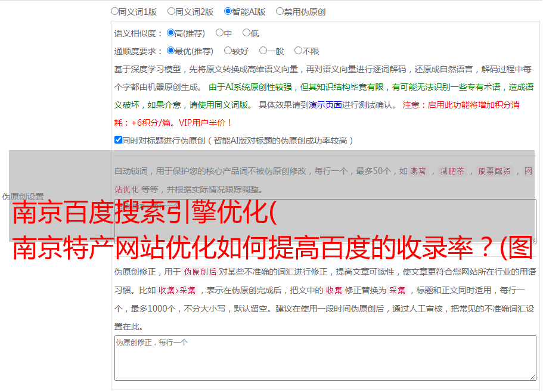Click the 减肥茶 example tag
This screenshot has height=392, width=543.
point(452,171)
